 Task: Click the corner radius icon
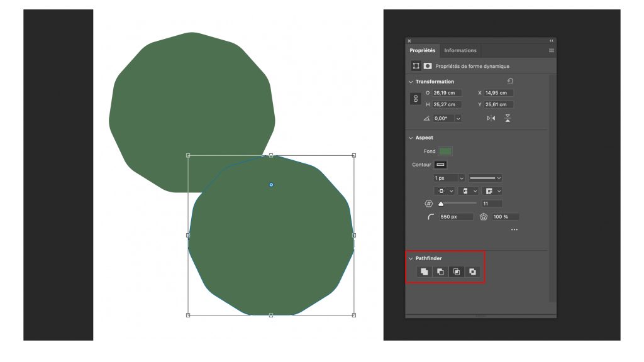(430, 217)
